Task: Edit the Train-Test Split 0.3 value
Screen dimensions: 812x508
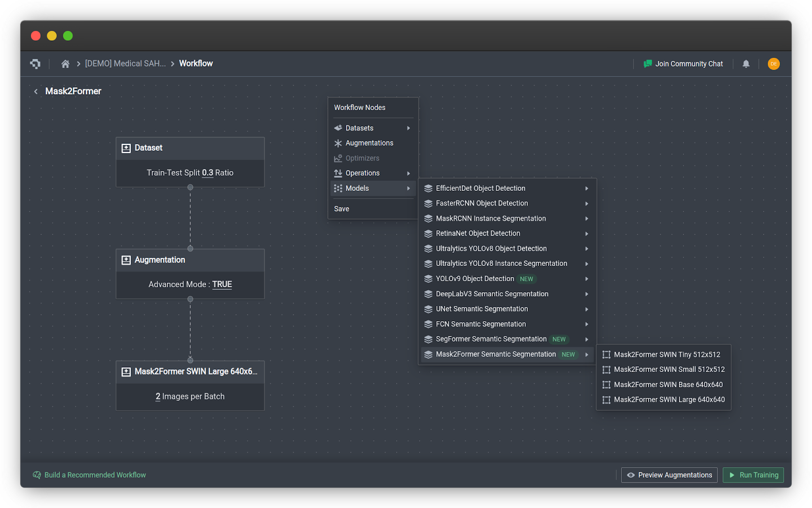Action: pyautogui.click(x=207, y=173)
